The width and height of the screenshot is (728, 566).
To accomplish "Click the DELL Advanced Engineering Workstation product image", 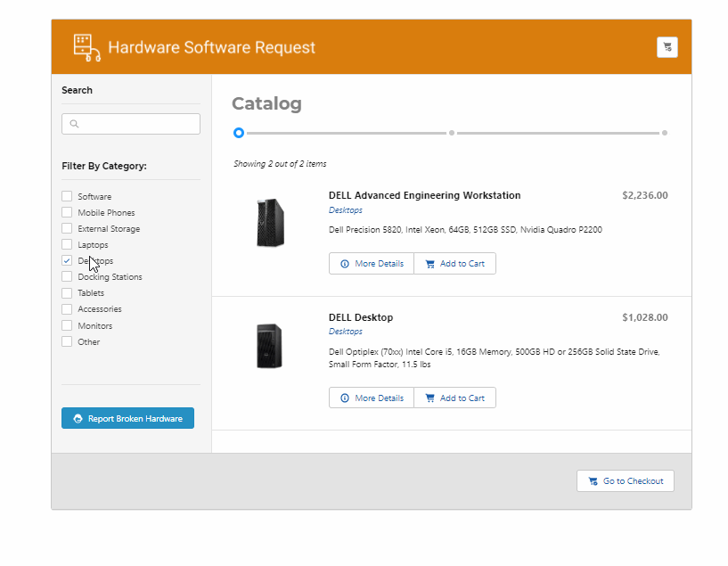I will [270, 223].
